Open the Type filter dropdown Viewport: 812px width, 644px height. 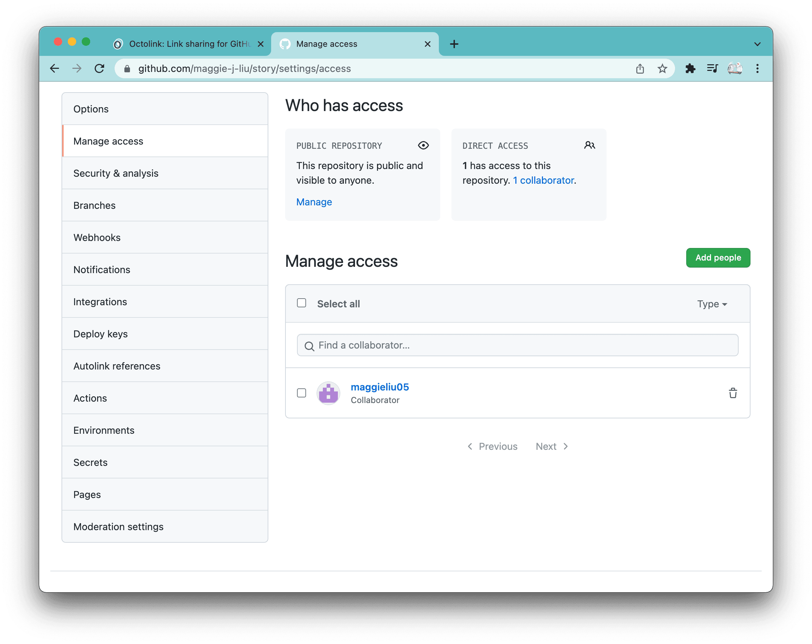click(712, 304)
